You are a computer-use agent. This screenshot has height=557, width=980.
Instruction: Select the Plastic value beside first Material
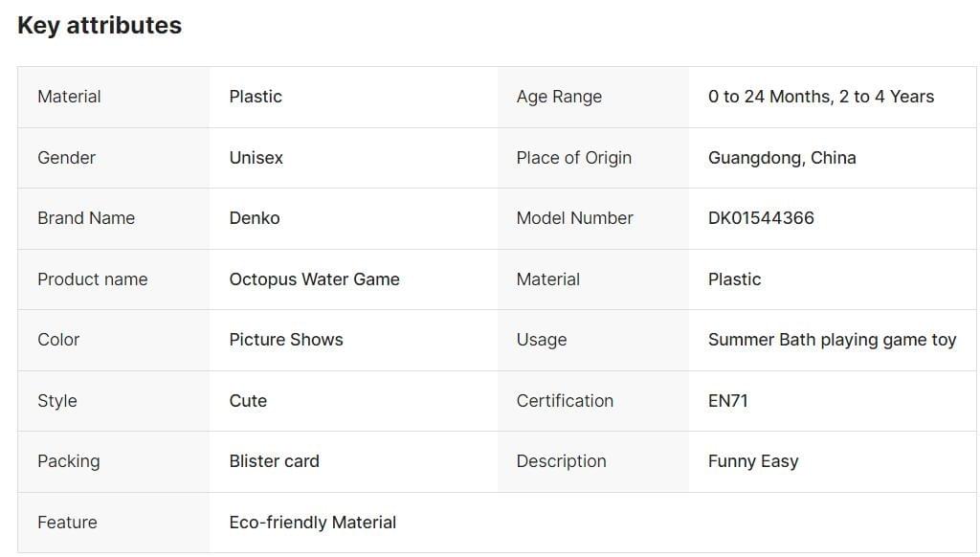coord(256,97)
